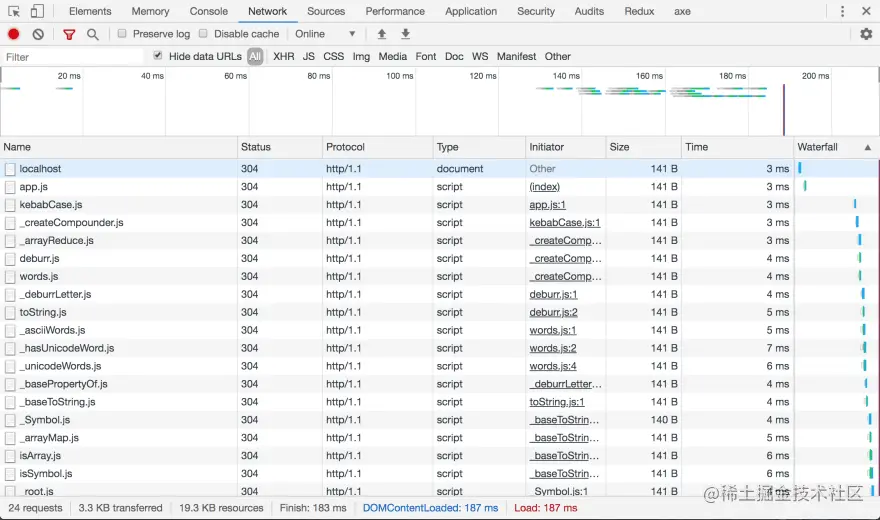Screen dimensions: 880x520
Task: Toggle the red filter funnel icon
Action: [69, 35]
